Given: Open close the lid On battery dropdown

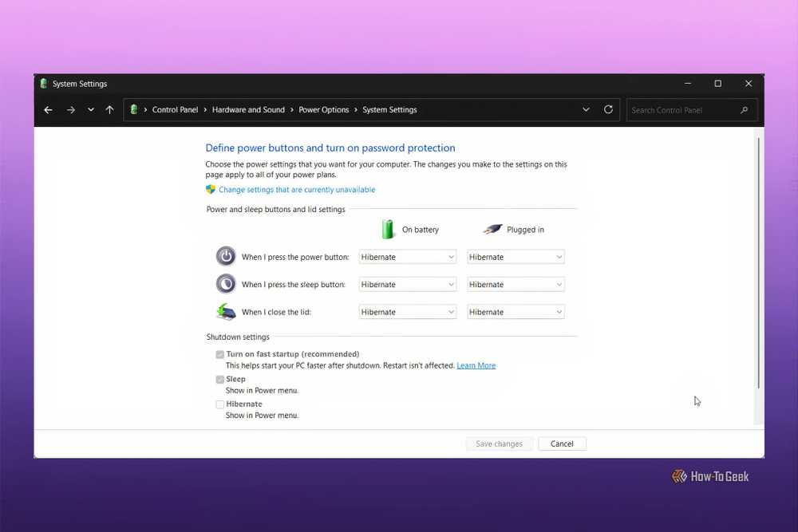Looking at the screenshot, I should tap(407, 312).
